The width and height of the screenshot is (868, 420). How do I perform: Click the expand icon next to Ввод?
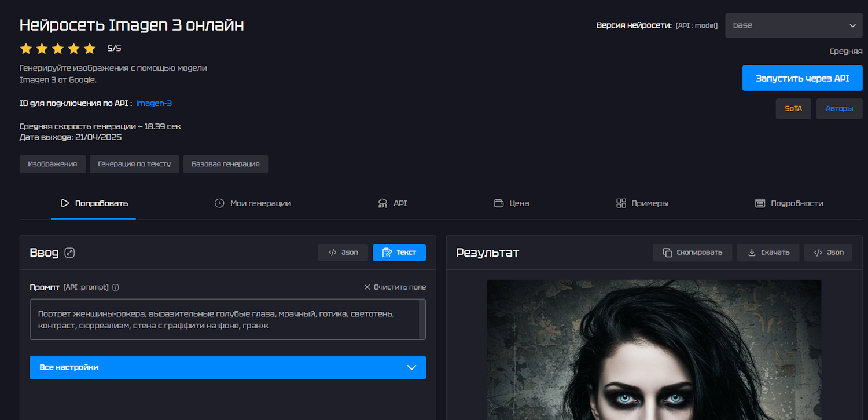[x=70, y=253]
